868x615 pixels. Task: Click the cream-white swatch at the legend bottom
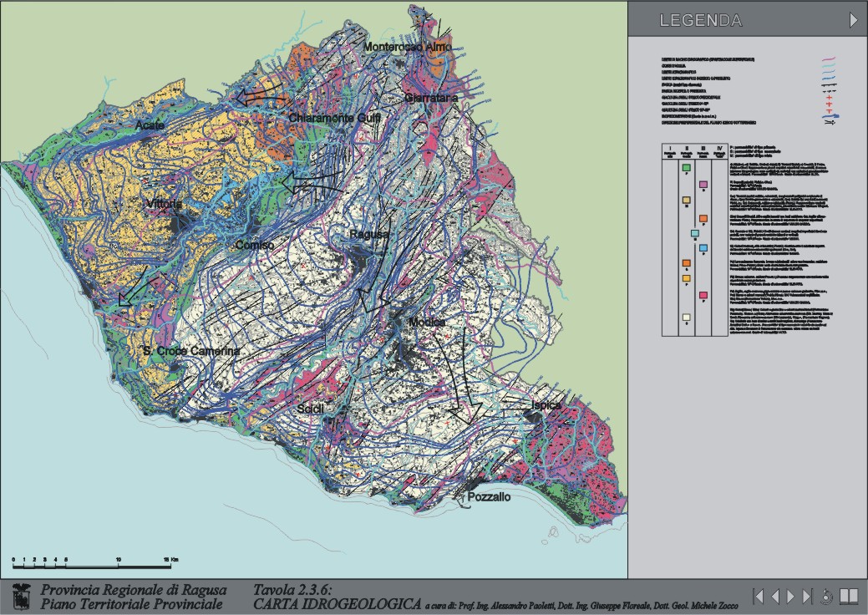pyautogui.click(x=686, y=318)
